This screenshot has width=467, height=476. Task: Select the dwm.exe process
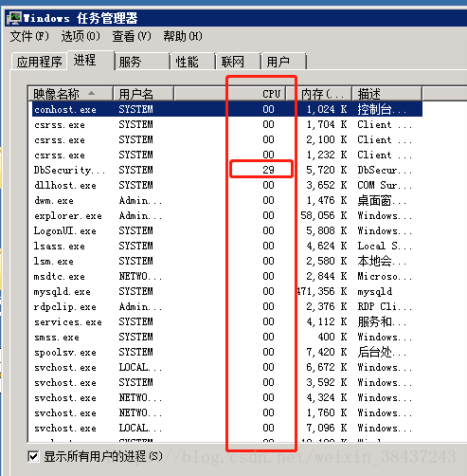click(227, 200)
